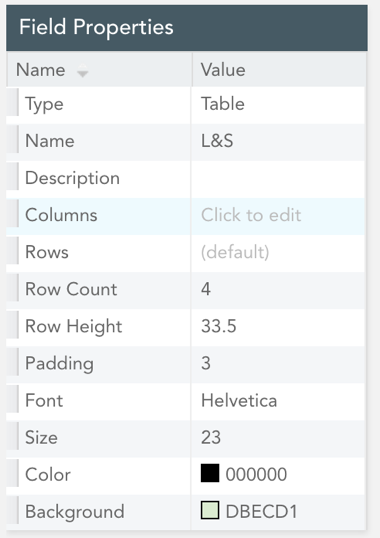The width and height of the screenshot is (380, 538).
Task: Change the Row Count value 4
Action: [x=278, y=290]
